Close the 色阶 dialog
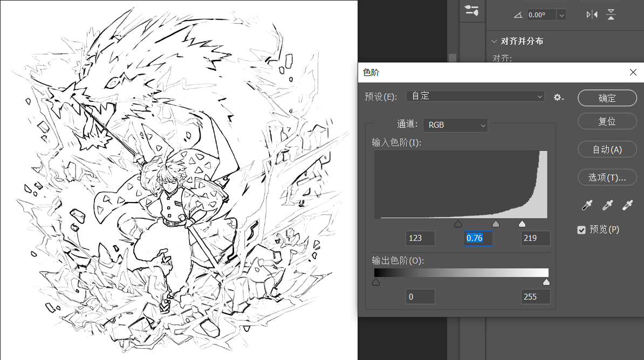This screenshot has width=644, height=360. pyautogui.click(x=633, y=72)
